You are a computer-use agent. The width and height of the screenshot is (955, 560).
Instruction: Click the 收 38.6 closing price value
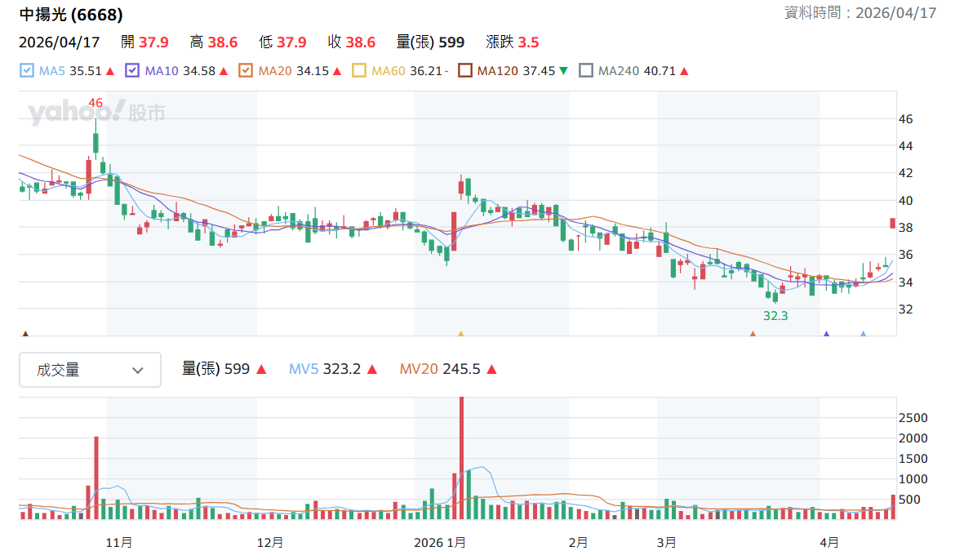352,42
